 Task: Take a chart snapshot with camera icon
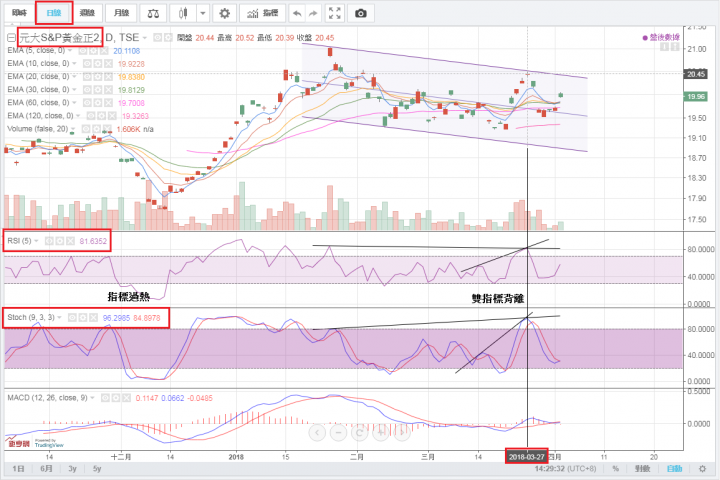[360, 14]
